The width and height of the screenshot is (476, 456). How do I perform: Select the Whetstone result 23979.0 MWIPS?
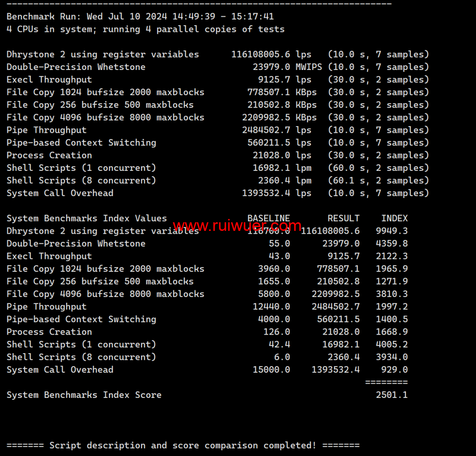click(x=287, y=67)
